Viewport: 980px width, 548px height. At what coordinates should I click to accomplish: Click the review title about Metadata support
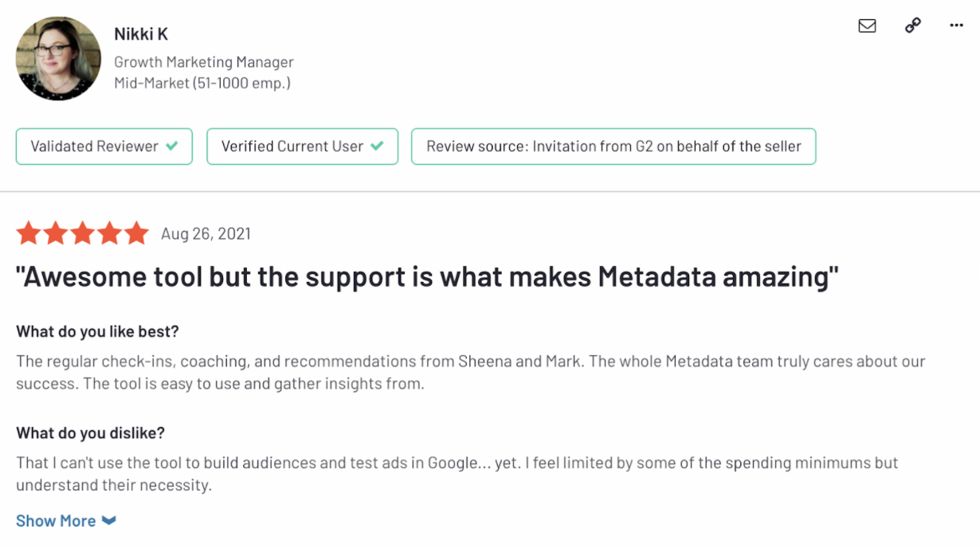427,277
